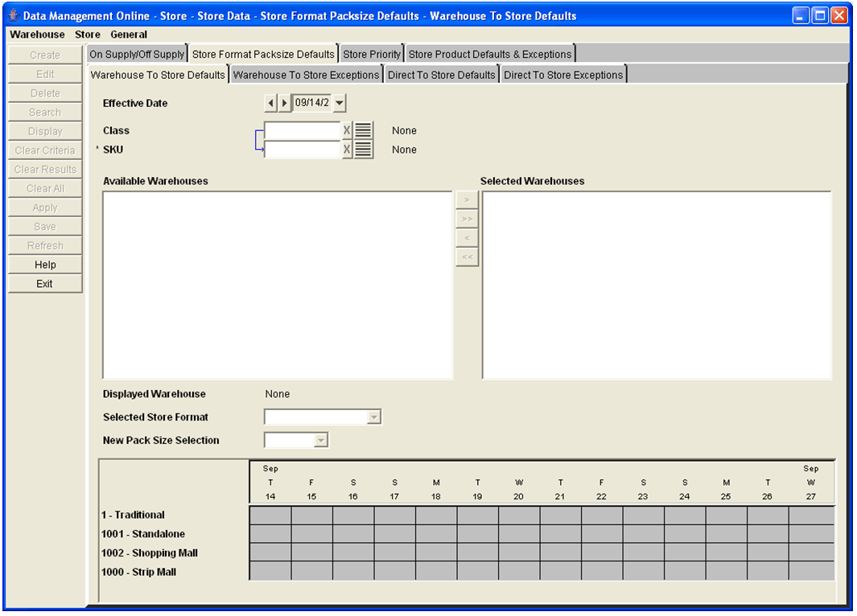
Task: Click the Save button
Action: click(x=45, y=227)
